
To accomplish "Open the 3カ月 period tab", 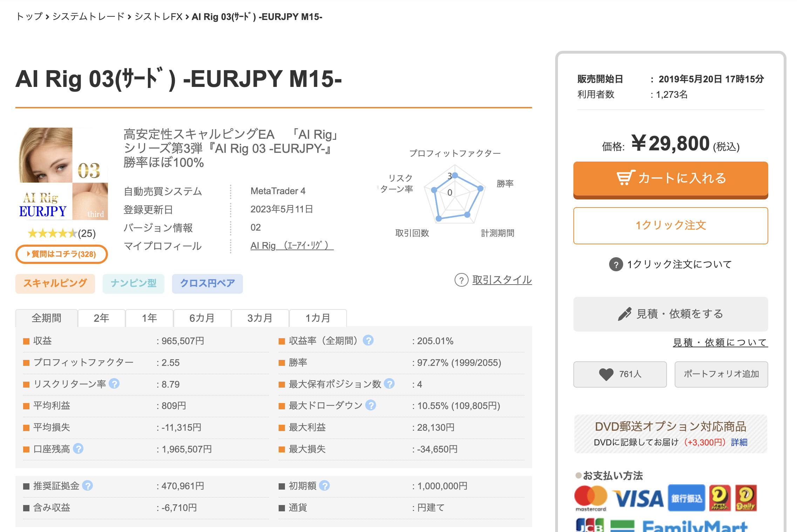I will [x=260, y=318].
